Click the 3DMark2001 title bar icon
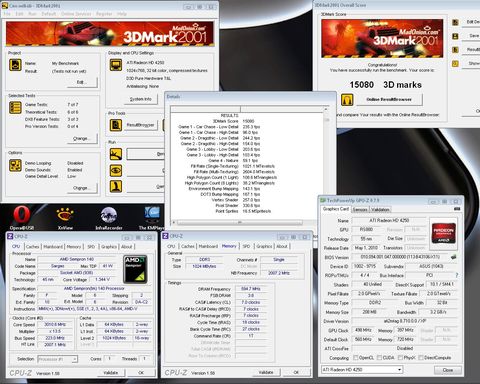 tap(5, 6)
